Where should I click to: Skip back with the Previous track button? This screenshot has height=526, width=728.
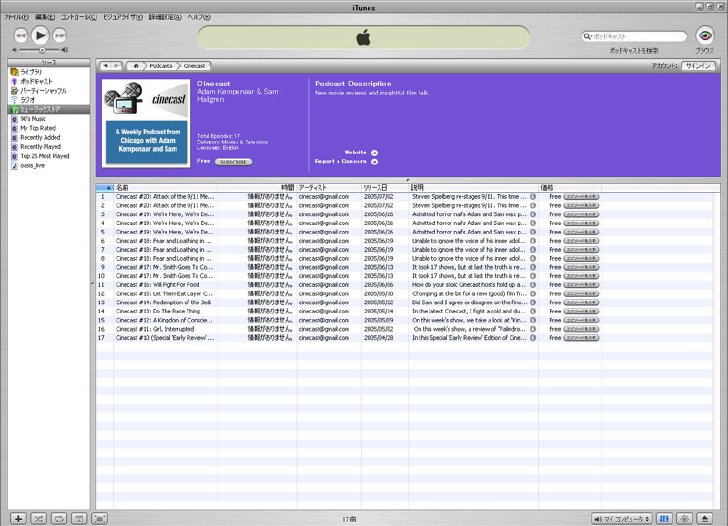(x=21, y=35)
